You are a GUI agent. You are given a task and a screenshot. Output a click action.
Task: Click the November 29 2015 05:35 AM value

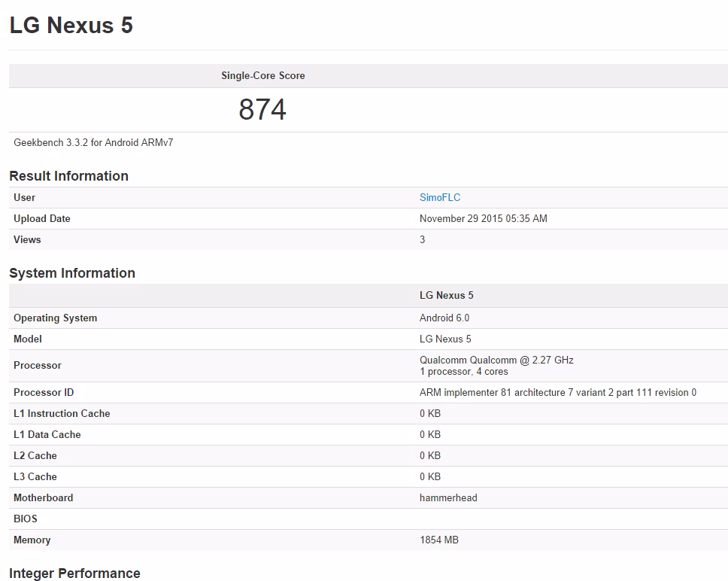[484, 219]
